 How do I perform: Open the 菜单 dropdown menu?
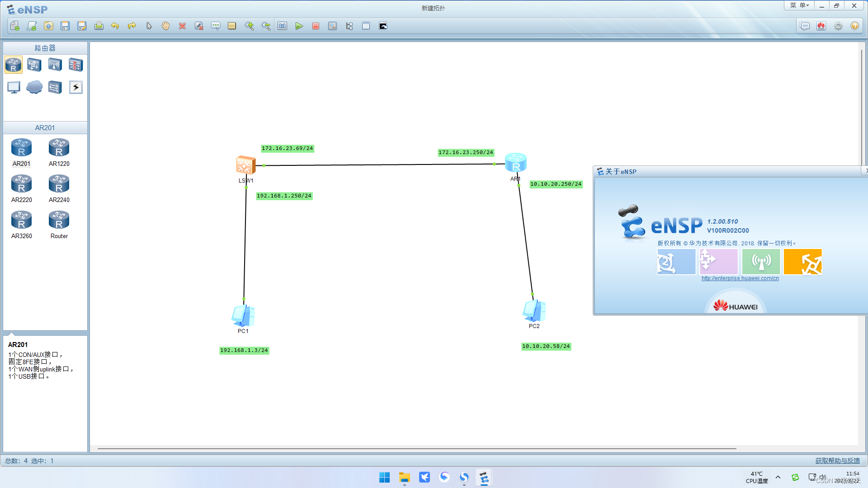click(799, 5)
